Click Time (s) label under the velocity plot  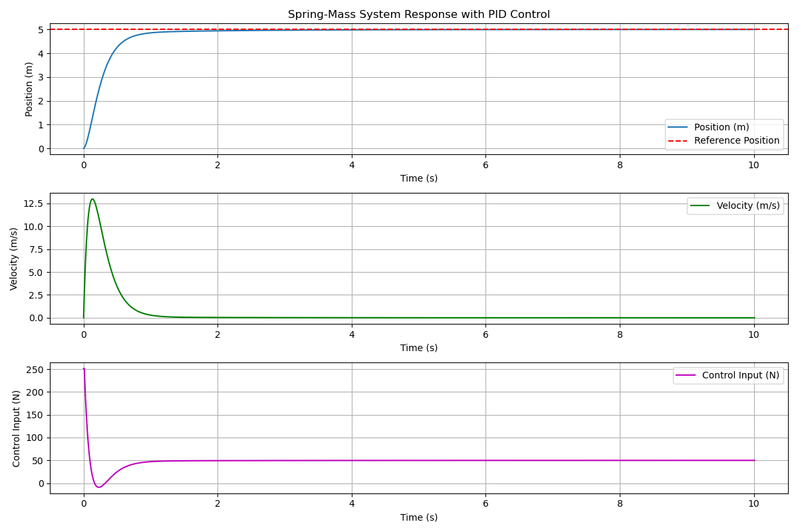tap(418, 348)
